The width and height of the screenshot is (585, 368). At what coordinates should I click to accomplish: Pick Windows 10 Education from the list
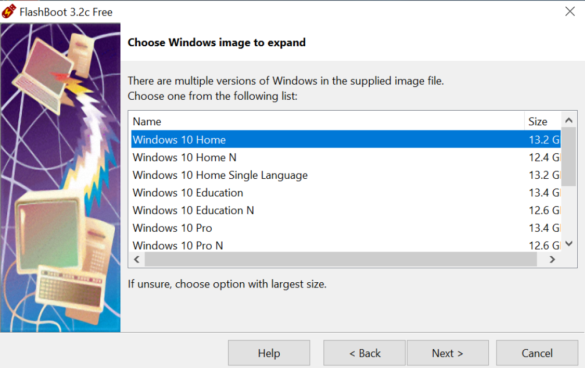point(346,192)
